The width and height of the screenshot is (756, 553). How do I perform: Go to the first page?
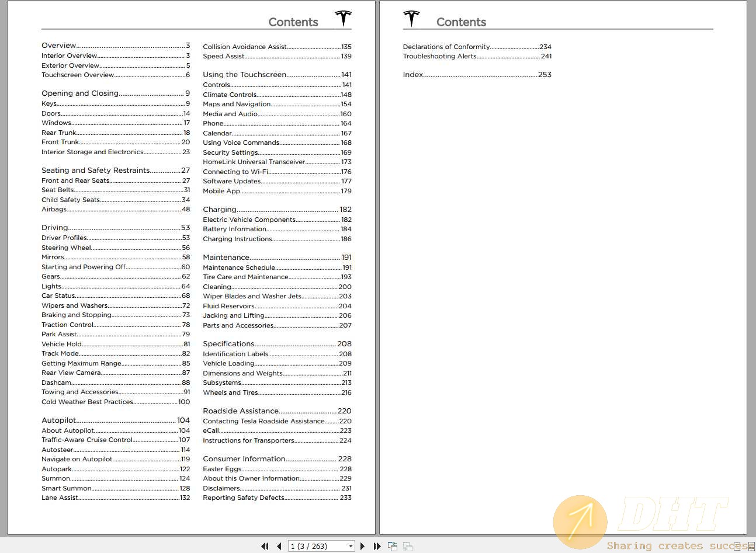pos(265,546)
